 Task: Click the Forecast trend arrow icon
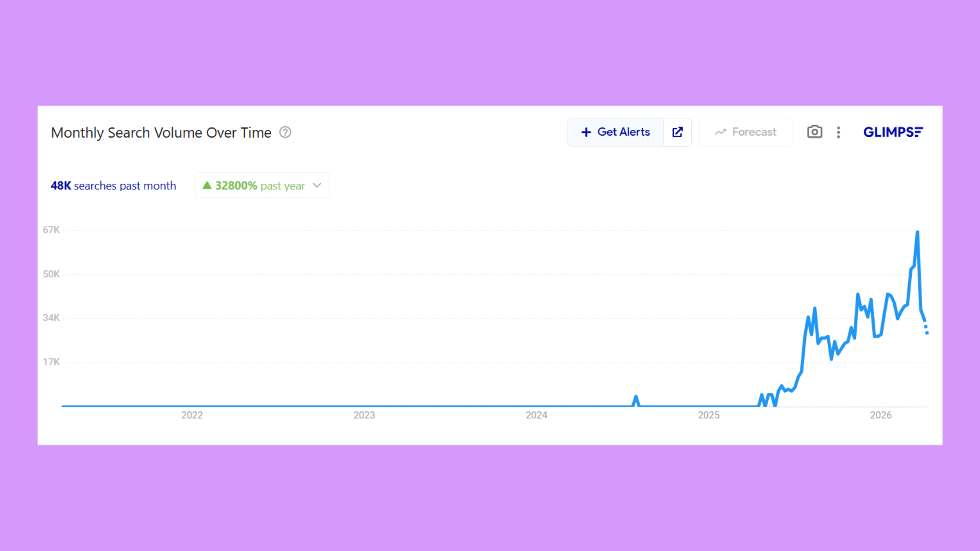click(720, 132)
